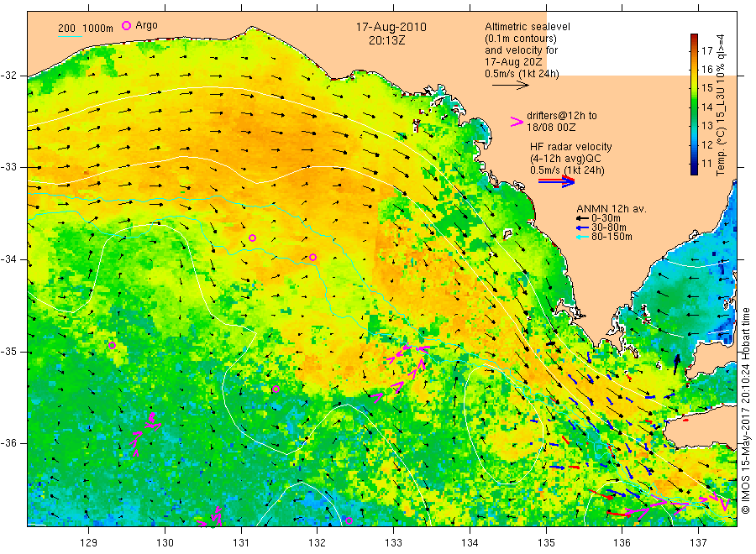Click the '20:13Z' time label

[386, 40]
